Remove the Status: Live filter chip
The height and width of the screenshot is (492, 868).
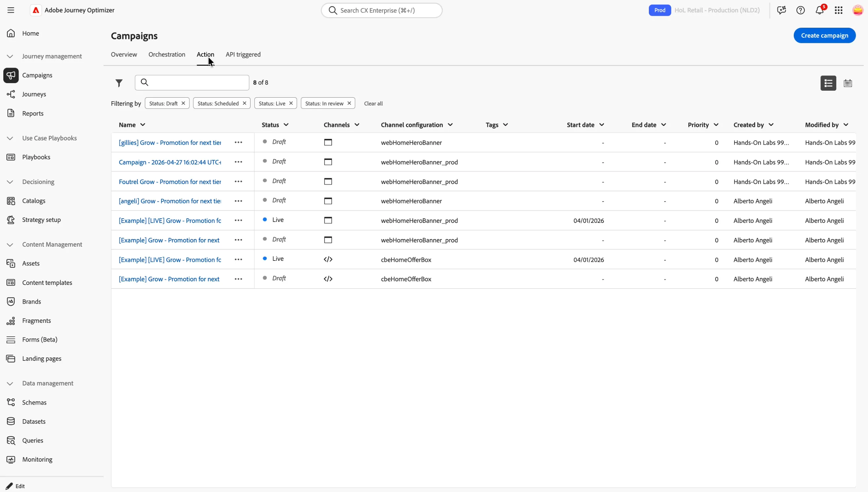click(x=291, y=103)
